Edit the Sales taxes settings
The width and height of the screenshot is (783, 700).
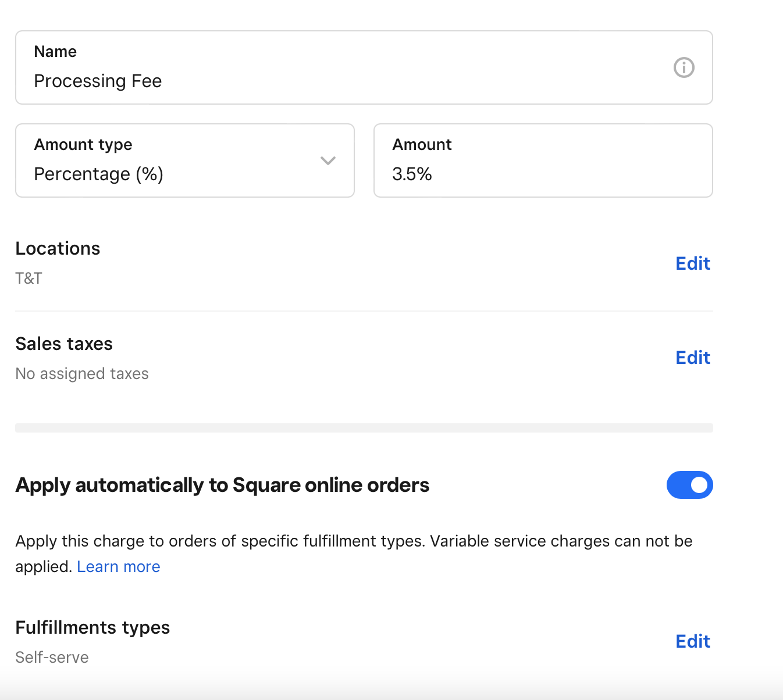click(x=692, y=358)
